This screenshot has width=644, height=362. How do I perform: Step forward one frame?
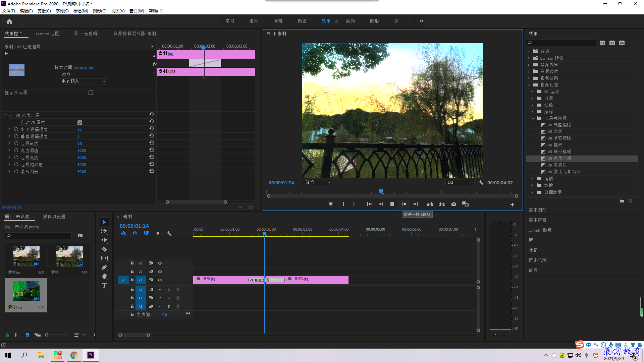tap(404, 204)
